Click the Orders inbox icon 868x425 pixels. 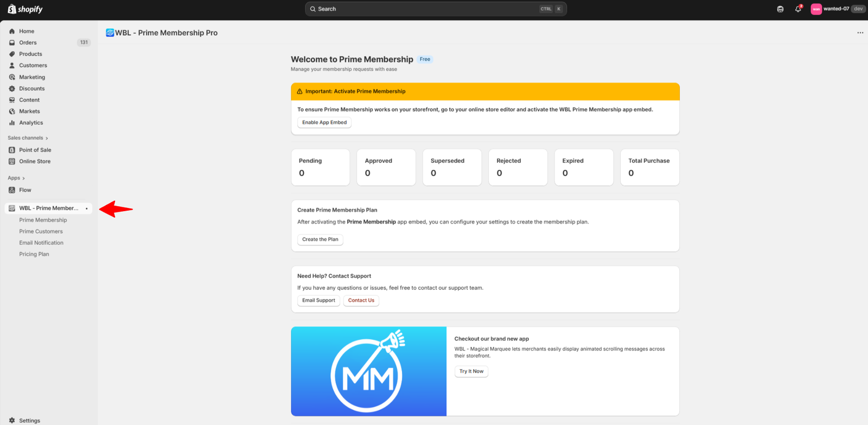12,43
